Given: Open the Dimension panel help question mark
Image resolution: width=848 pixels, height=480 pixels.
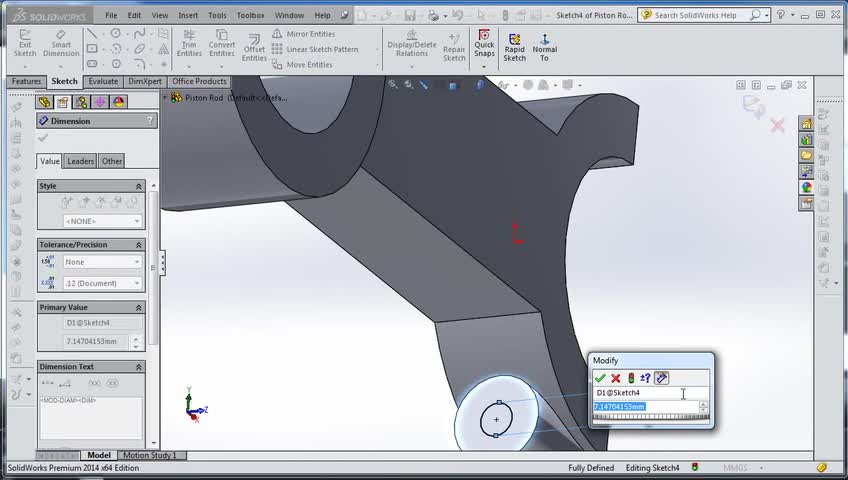Looking at the screenshot, I should [x=150, y=121].
